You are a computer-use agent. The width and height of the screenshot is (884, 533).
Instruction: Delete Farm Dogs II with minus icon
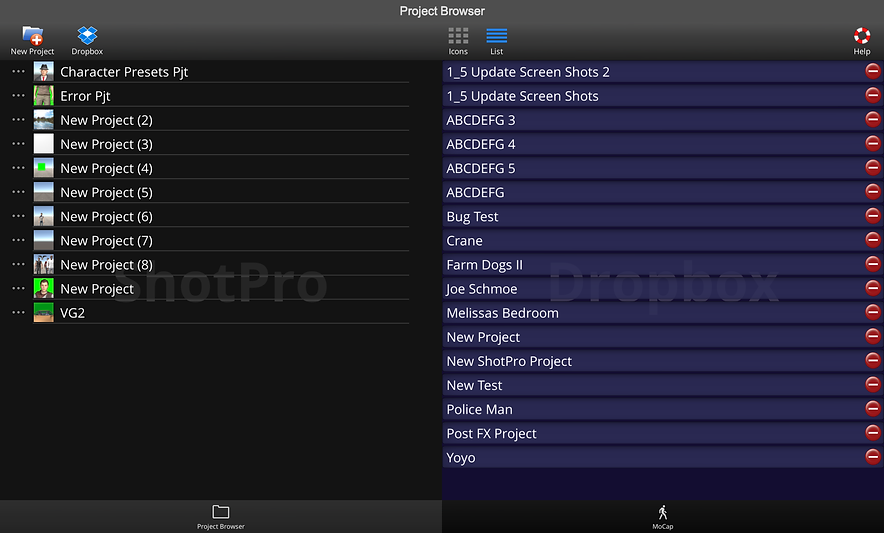pos(873,264)
